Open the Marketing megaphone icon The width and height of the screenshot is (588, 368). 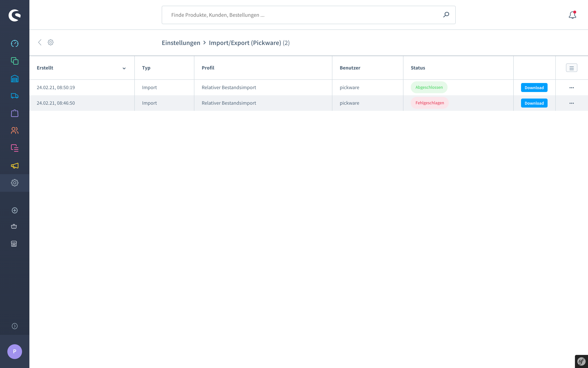[14, 166]
